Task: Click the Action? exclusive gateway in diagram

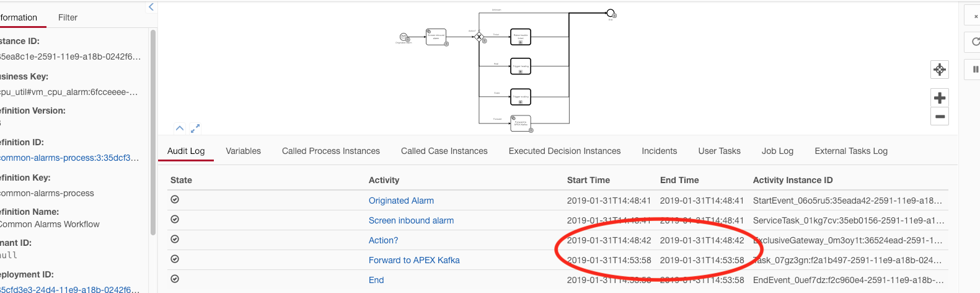Action: click(x=479, y=37)
